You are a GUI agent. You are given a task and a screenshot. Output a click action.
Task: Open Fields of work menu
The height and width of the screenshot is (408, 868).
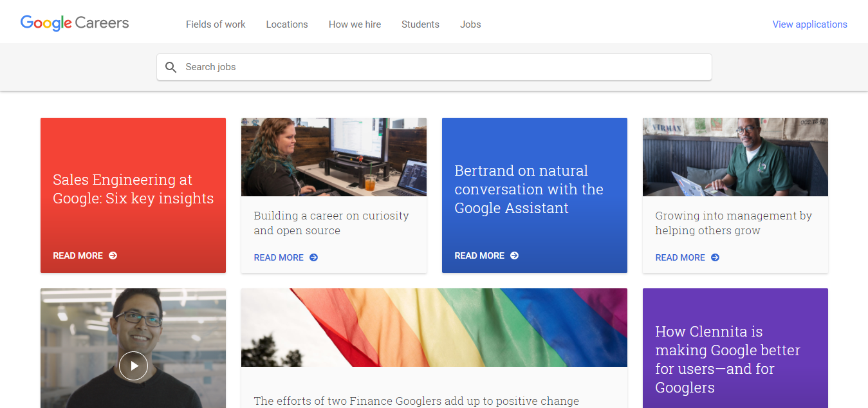(x=216, y=24)
